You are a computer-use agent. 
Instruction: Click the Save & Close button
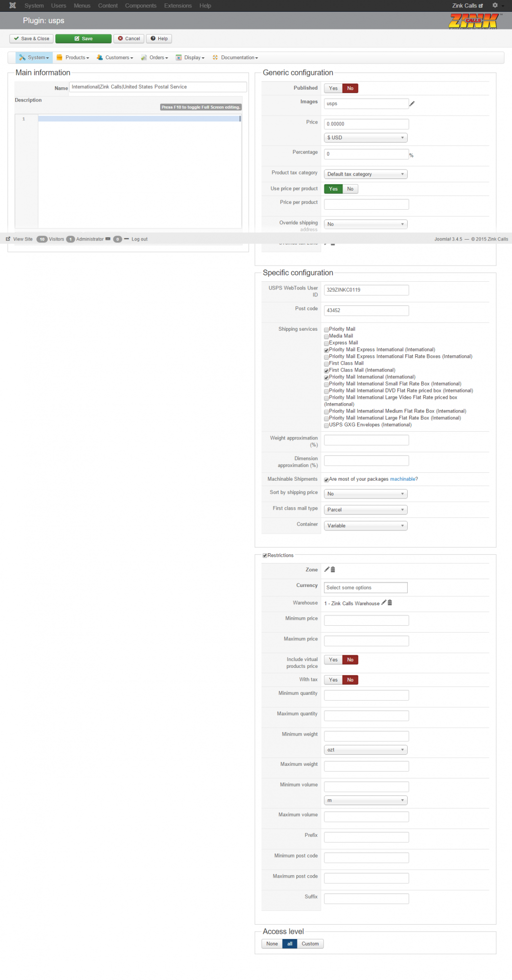click(32, 39)
